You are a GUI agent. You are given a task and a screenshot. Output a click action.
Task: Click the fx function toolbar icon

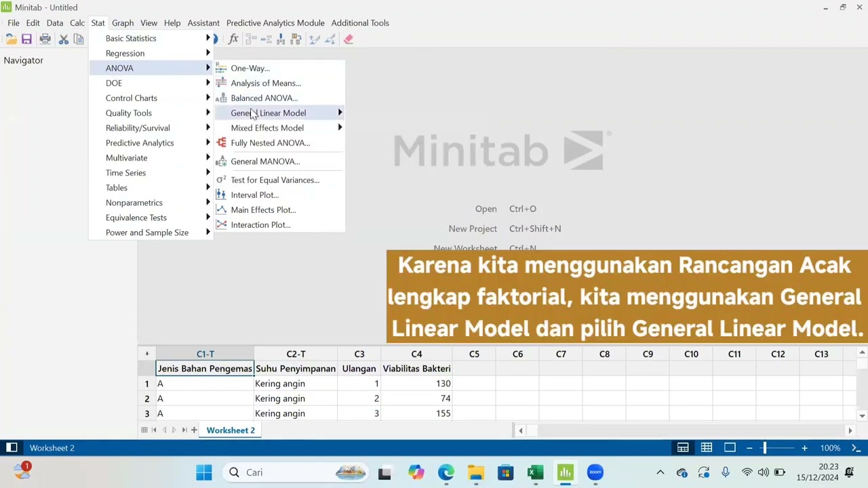pos(233,39)
